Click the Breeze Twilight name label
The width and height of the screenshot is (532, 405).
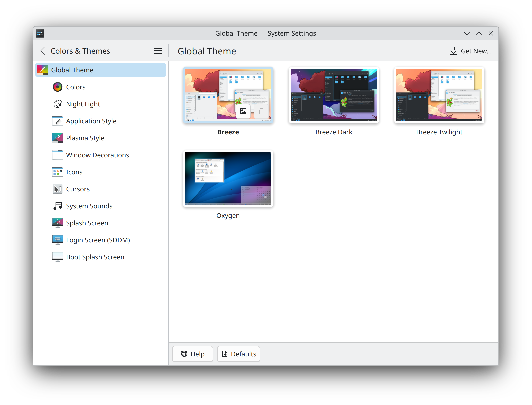pos(439,132)
